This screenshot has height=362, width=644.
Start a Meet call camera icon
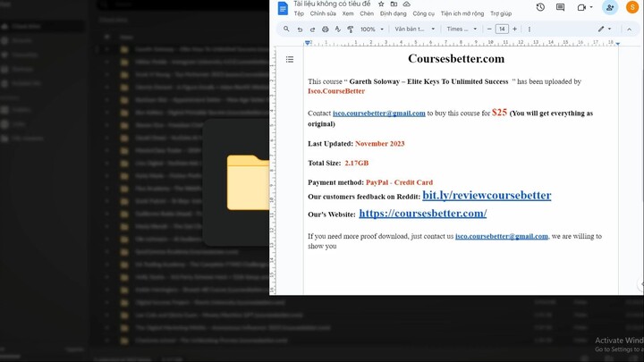click(x=581, y=7)
